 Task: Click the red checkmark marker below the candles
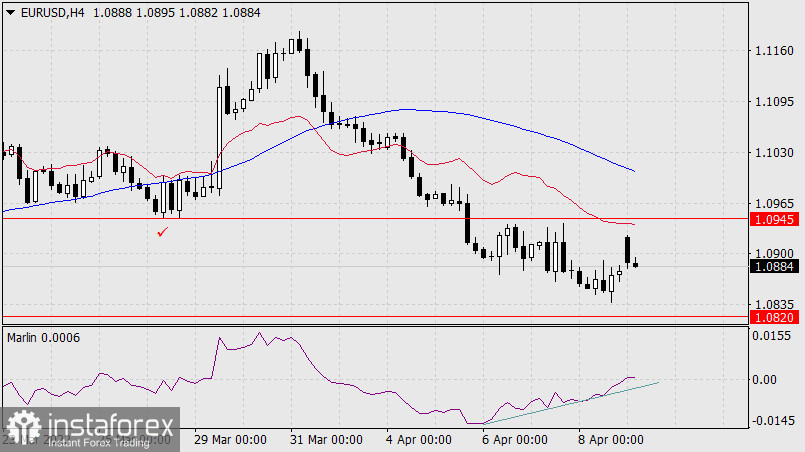(162, 232)
